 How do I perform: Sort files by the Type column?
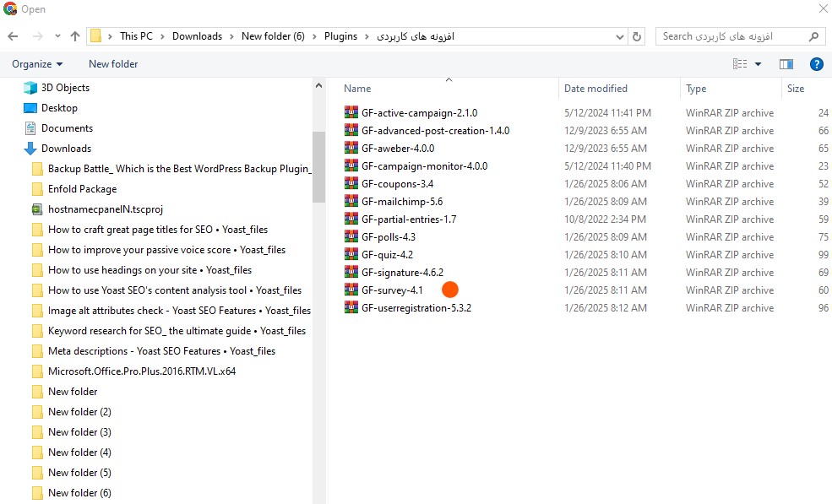696,89
